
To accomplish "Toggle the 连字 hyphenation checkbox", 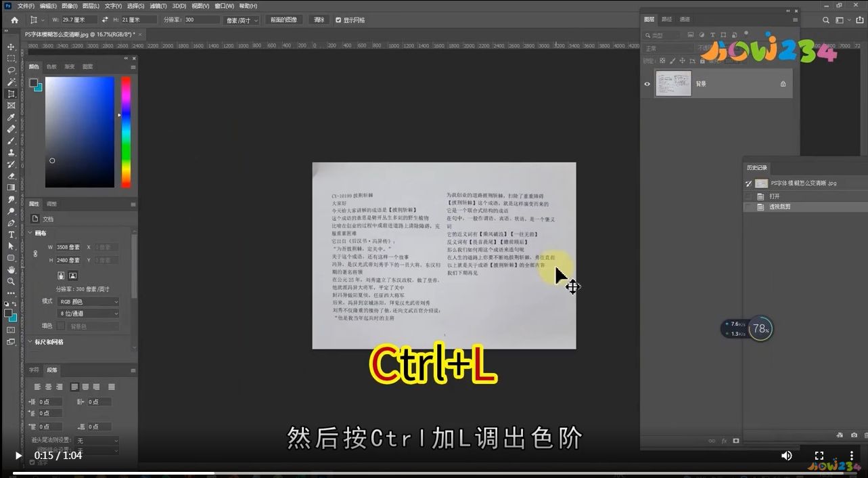I will (32, 462).
